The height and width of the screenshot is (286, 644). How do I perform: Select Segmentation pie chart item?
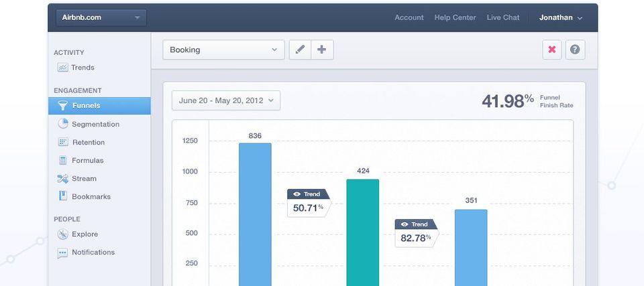(89, 124)
